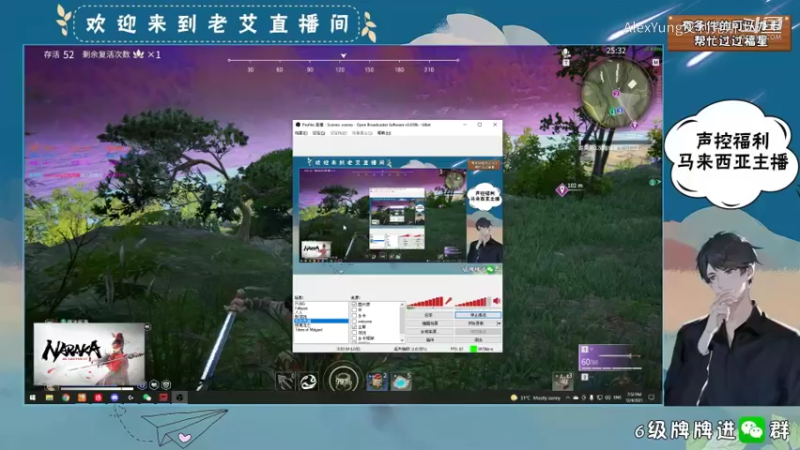Image resolution: width=800 pixels, height=450 pixels.
Task: Click the microphone icon in system tray
Action: pyautogui.click(x=591, y=397)
